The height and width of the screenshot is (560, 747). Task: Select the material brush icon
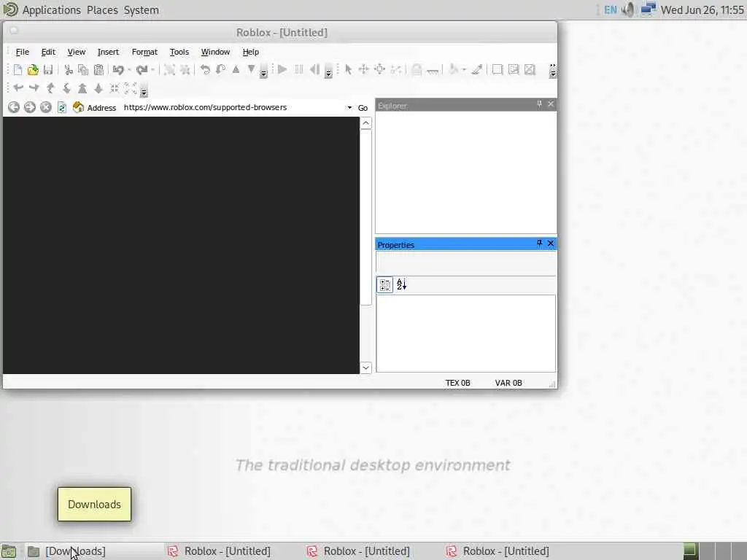[477, 69]
